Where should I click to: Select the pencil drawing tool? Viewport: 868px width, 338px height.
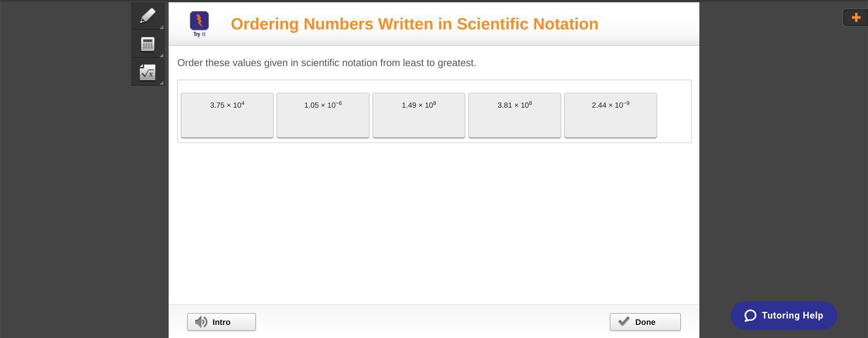[x=147, y=16]
